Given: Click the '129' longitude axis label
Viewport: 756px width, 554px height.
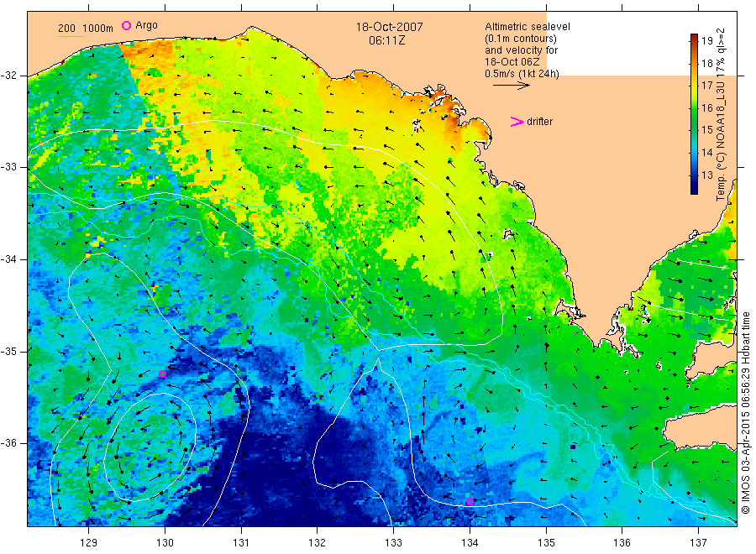Looking at the screenshot, I should pyautogui.click(x=89, y=543).
